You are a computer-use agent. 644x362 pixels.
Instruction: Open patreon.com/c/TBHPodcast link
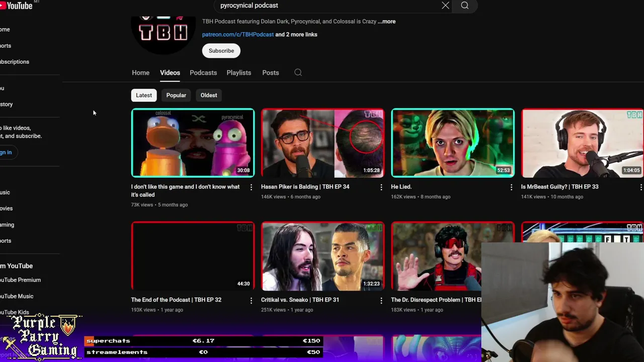click(238, 35)
